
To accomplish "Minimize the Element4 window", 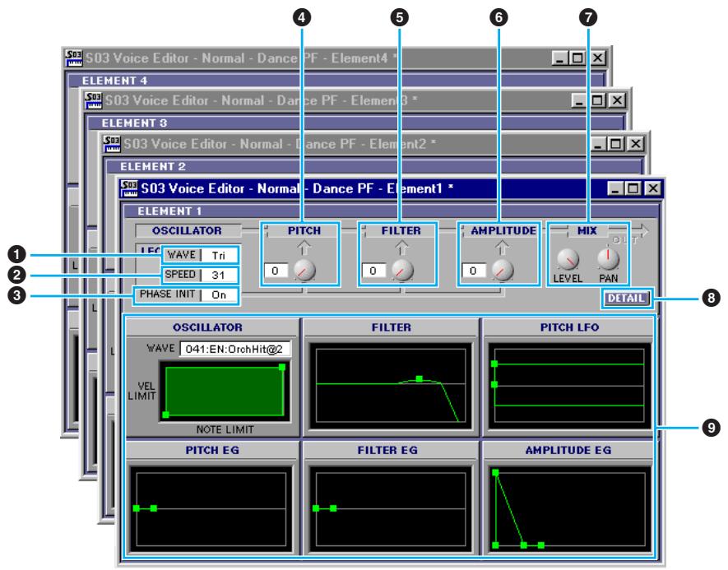I will click(560, 58).
